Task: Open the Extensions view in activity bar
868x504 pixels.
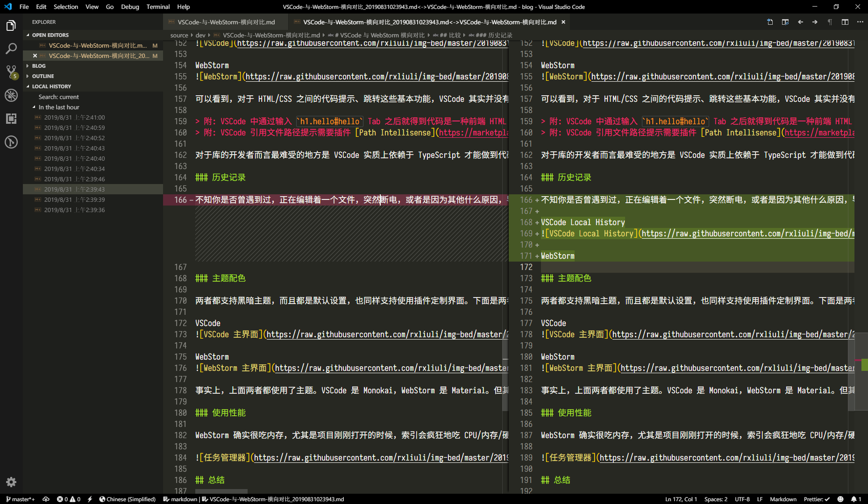Action: pos(11,119)
